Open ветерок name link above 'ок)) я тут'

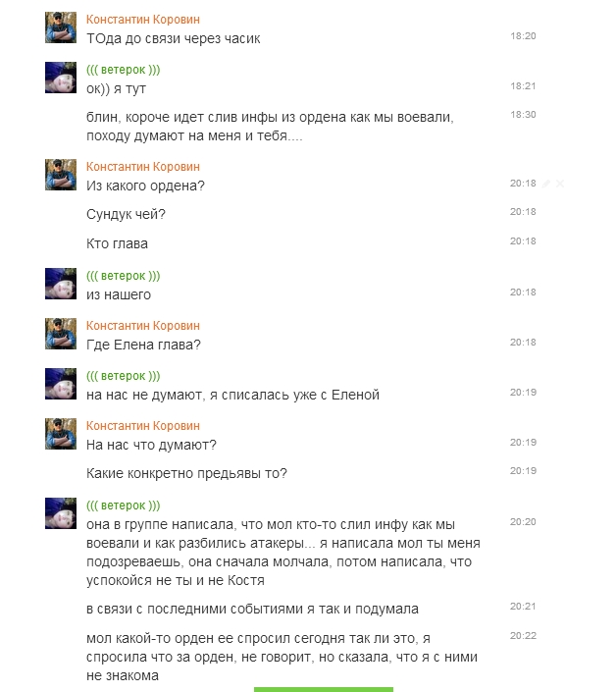click(123, 70)
